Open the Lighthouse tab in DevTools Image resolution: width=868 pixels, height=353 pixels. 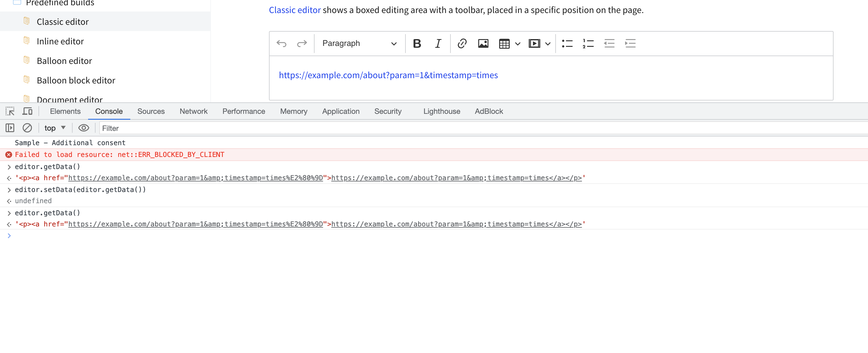(441, 111)
